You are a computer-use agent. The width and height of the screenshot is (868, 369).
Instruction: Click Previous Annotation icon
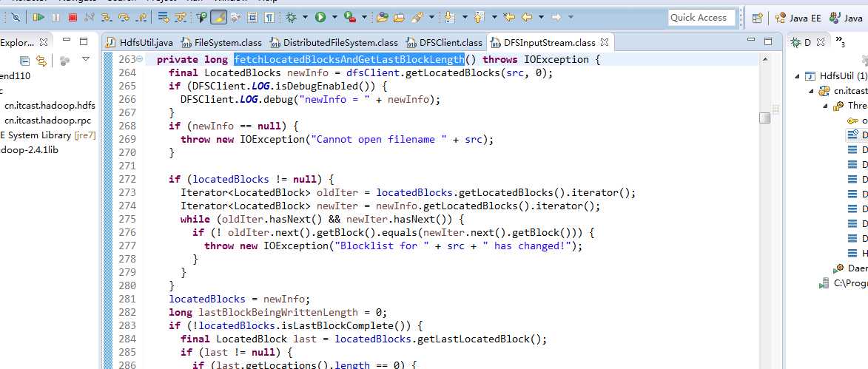pos(480,17)
